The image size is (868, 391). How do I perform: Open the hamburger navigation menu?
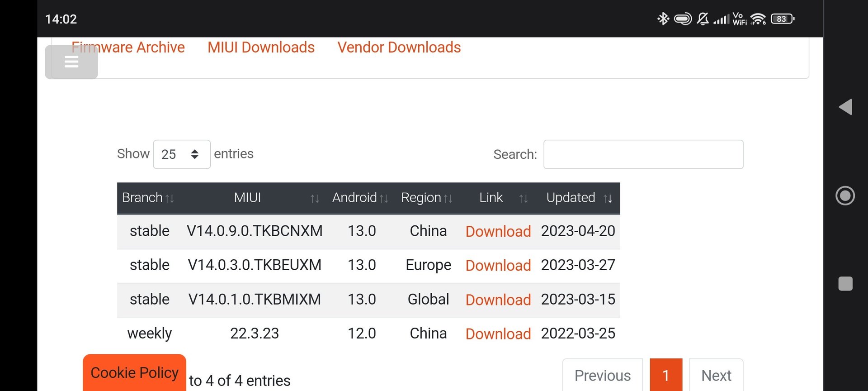(71, 62)
